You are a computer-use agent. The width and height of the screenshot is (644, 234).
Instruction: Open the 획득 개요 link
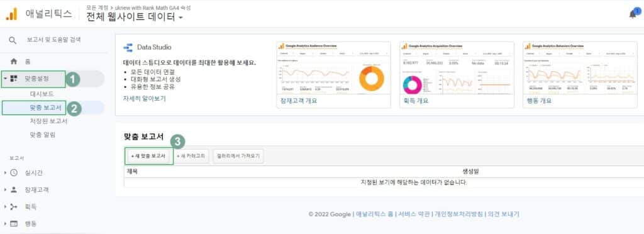[416, 101]
